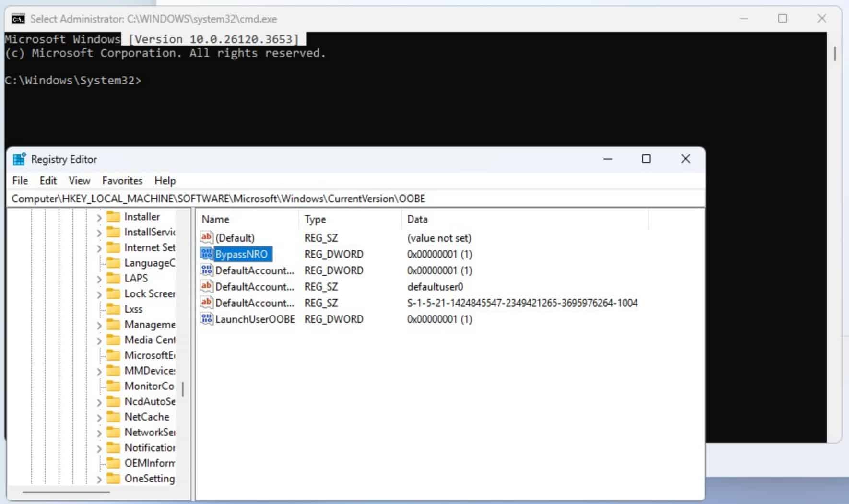The width and height of the screenshot is (849, 504).
Task: Minimize the Registry Editor window
Action: tap(608, 159)
